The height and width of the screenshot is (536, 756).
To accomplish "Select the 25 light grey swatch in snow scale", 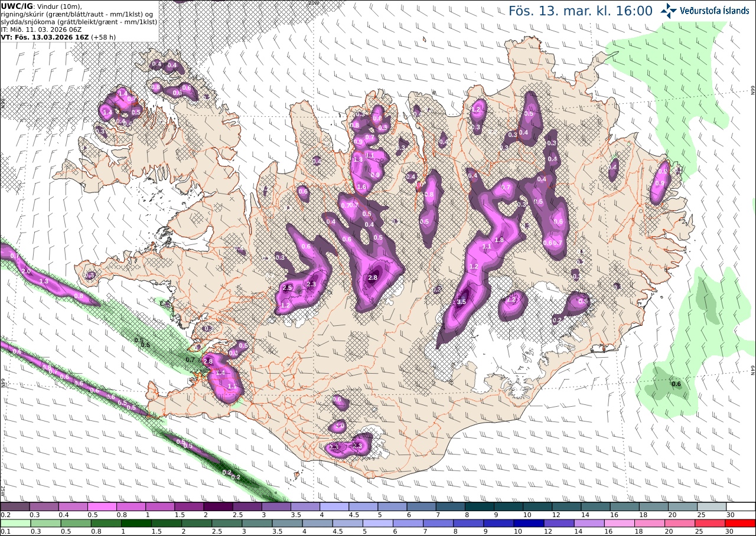I will [x=712, y=506].
